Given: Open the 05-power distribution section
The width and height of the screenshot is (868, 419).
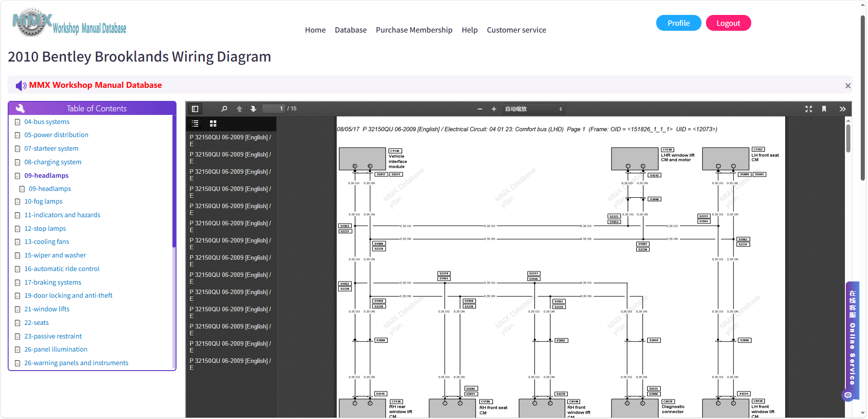Looking at the screenshot, I should (x=57, y=135).
